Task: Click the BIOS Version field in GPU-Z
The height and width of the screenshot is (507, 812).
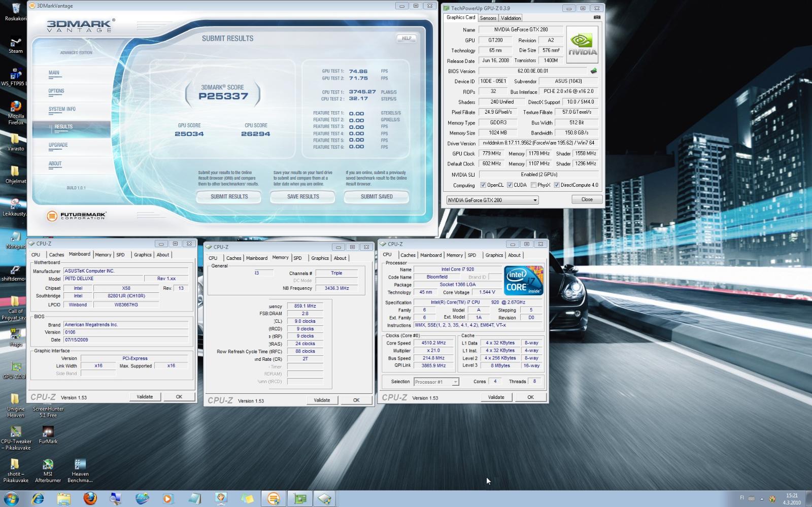Action: point(533,71)
